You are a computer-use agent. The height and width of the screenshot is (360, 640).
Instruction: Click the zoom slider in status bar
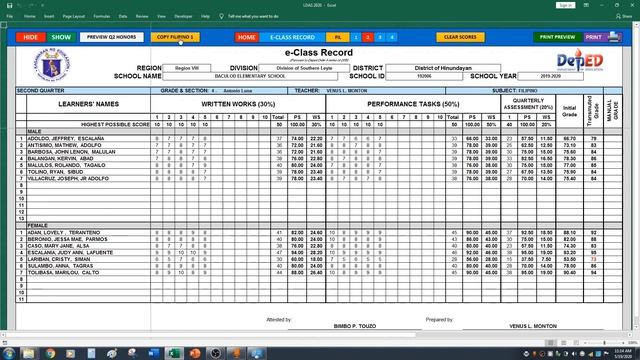(x=604, y=343)
